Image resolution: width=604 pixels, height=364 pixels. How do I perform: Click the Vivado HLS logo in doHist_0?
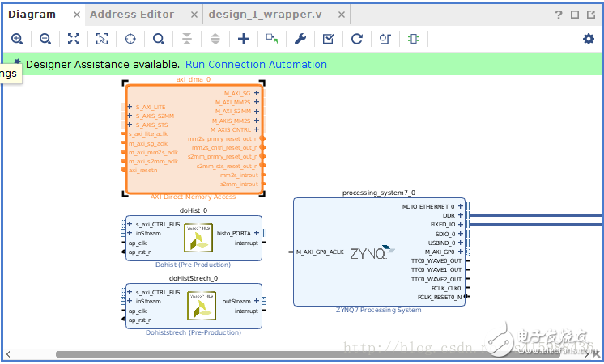[198, 238]
